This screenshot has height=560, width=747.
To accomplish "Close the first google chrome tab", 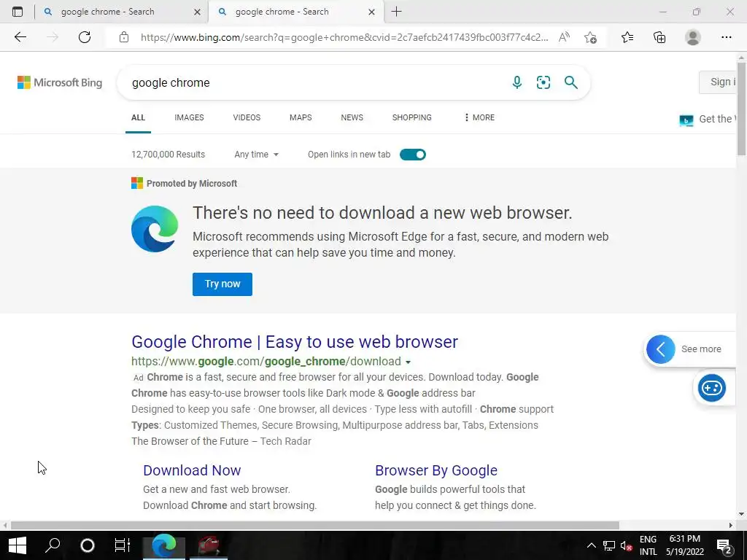I will tap(197, 12).
